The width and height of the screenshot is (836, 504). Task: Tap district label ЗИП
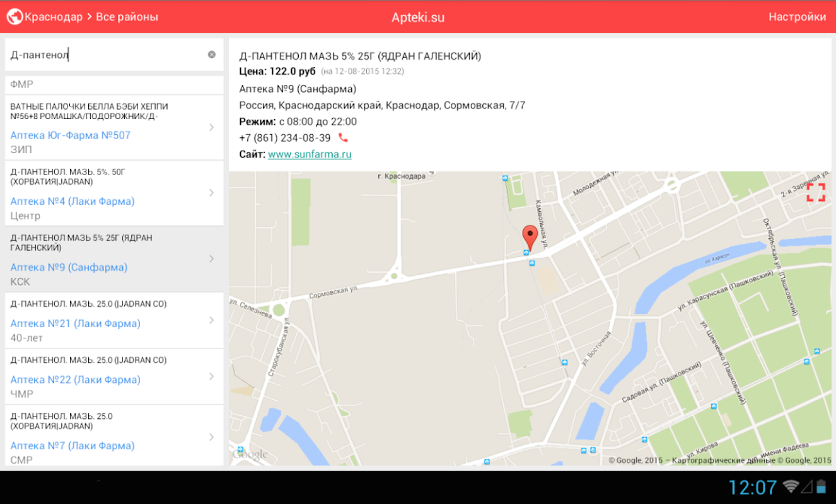click(21, 150)
